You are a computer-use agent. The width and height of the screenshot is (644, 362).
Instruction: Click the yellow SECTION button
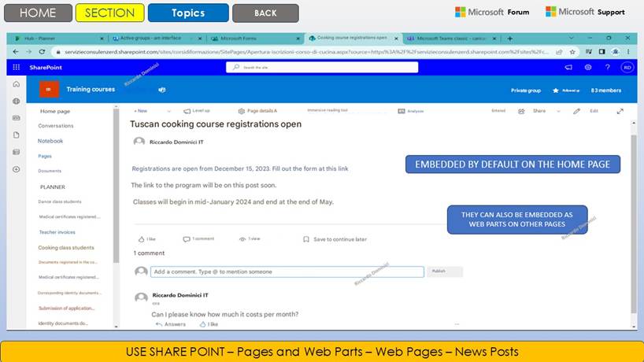tap(109, 13)
